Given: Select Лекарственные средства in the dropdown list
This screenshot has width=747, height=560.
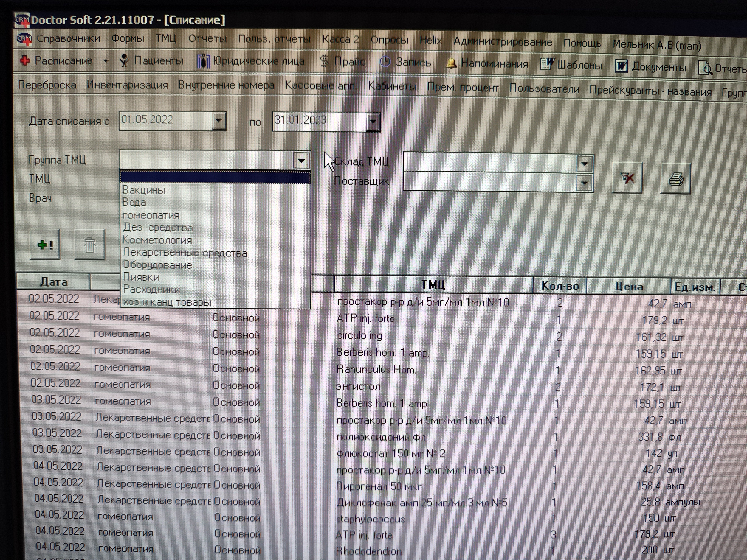Looking at the screenshot, I should pyautogui.click(x=185, y=253).
